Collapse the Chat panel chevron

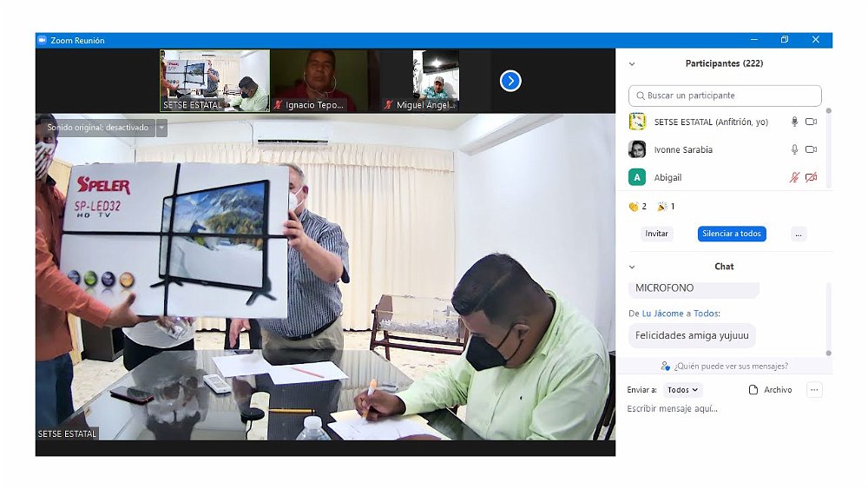632,267
